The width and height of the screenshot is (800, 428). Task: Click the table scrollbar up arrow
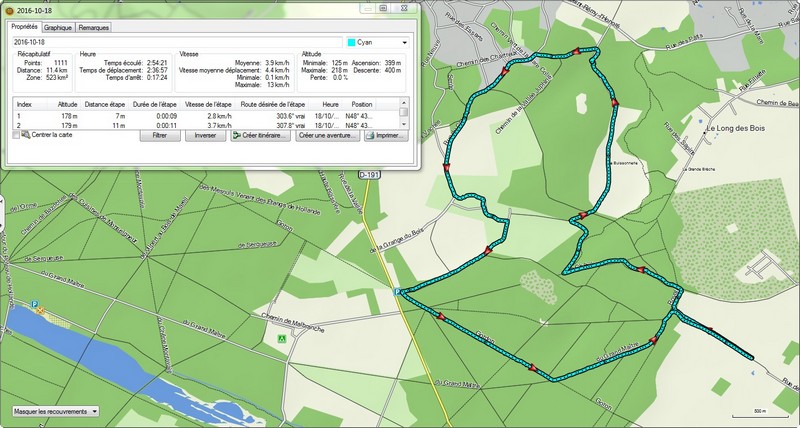404,103
